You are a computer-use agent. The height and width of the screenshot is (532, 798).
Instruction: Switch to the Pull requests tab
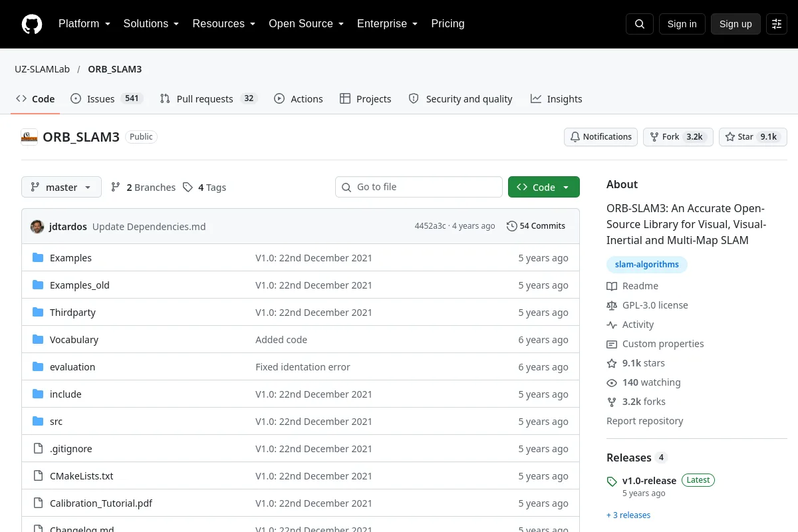coord(209,99)
